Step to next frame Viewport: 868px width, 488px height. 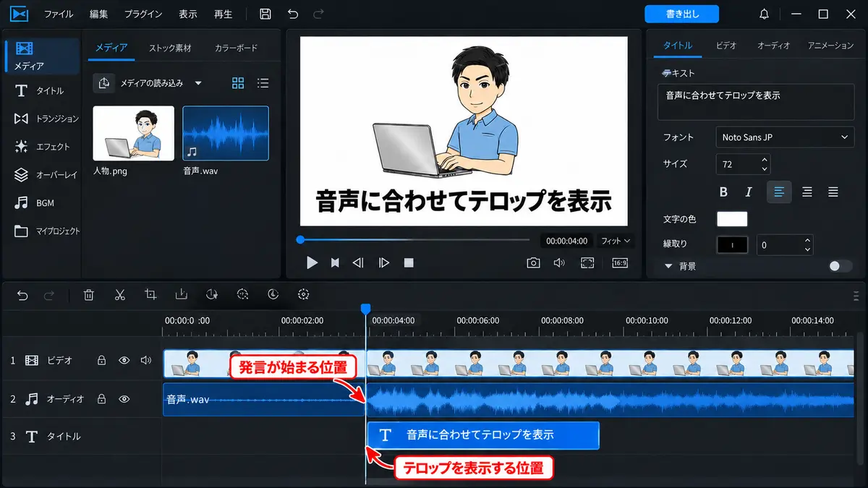(x=384, y=263)
